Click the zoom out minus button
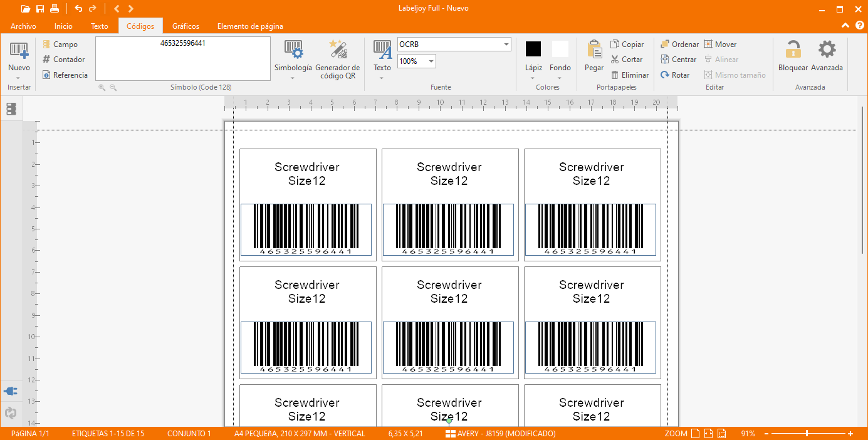The image size is (868, 440). (x=766, y=434)
